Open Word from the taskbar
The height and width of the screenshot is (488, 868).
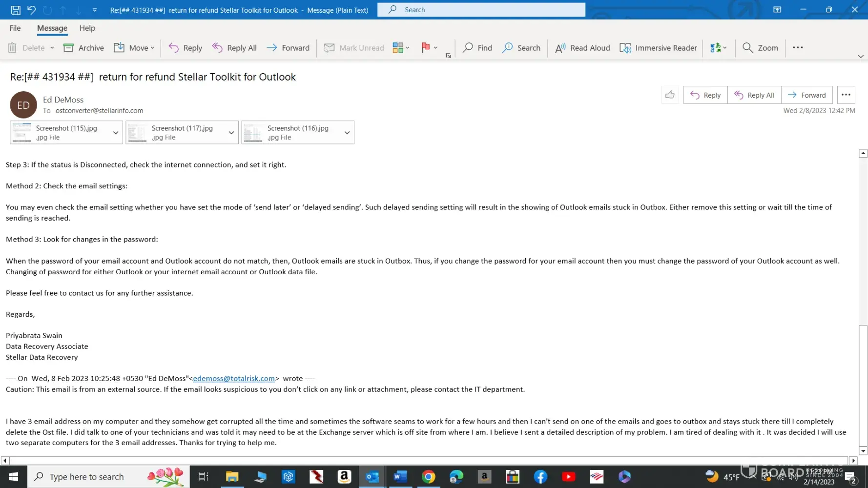pos(400,477)
